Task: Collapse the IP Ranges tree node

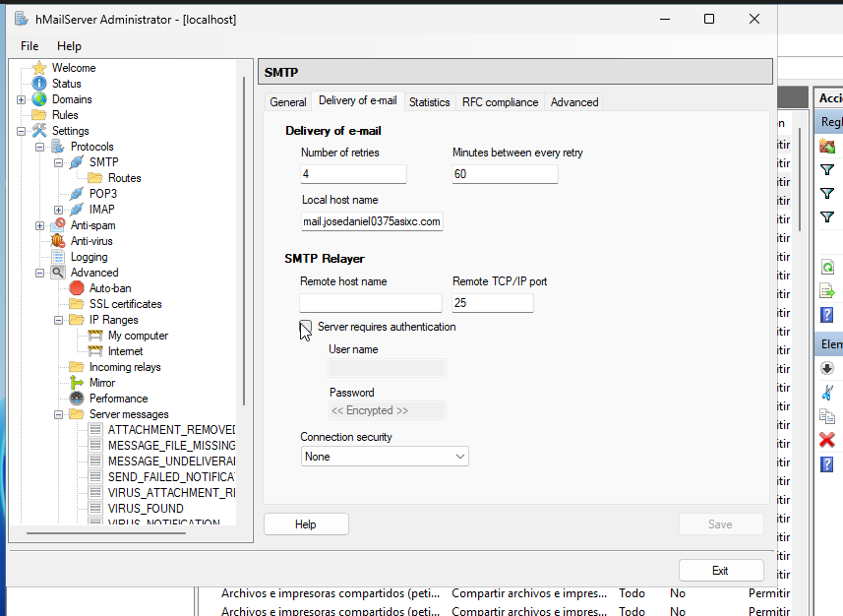Action: [x=59, y=320]
